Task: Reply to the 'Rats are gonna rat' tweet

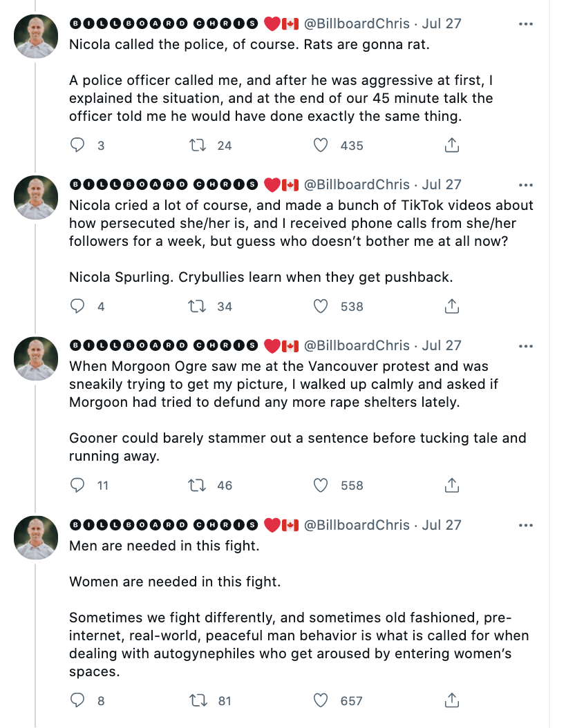Action: coord(77,145)
